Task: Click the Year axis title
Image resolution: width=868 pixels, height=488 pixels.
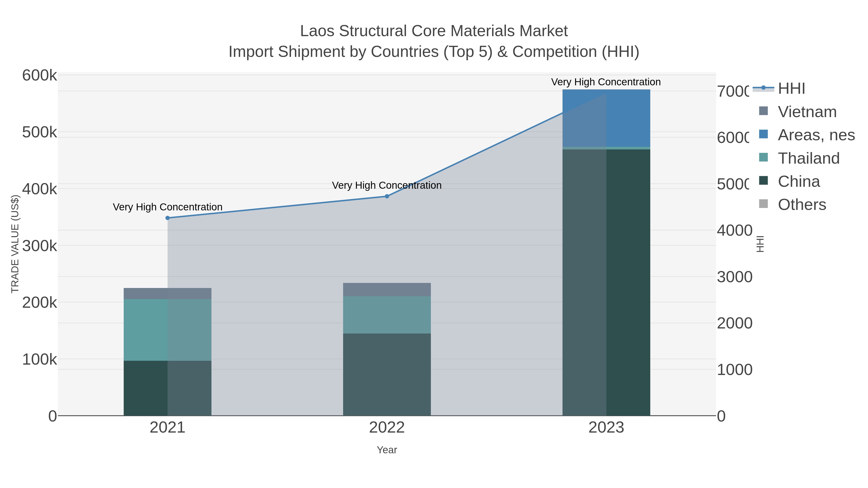Action: tap(387, 450)
